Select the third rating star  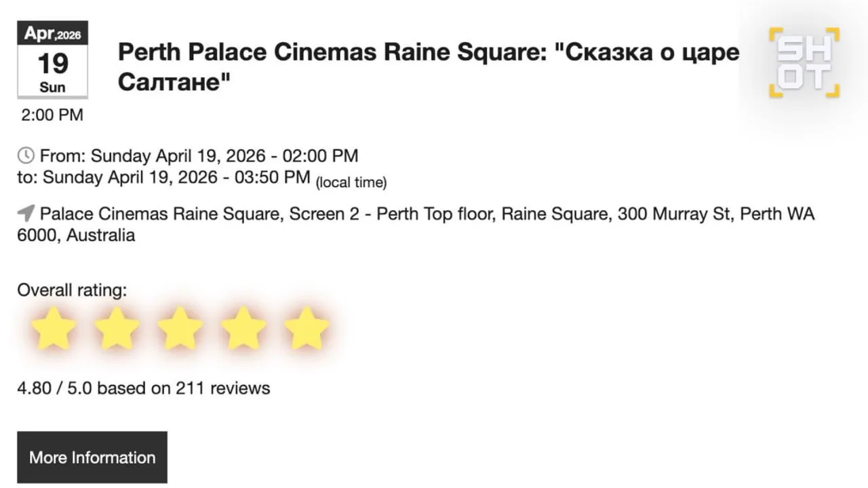(x=180, y=329)
